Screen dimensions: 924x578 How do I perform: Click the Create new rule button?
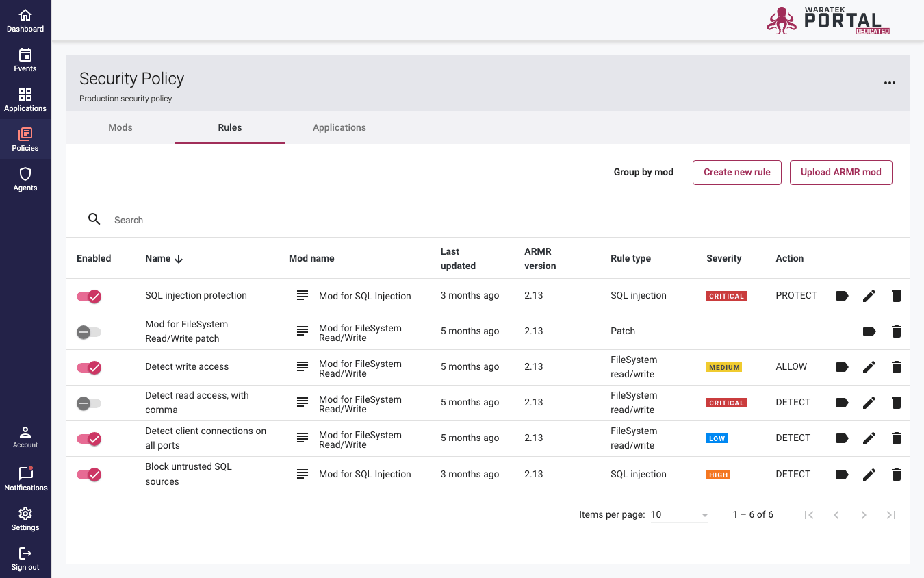click(x=737, y=173)
